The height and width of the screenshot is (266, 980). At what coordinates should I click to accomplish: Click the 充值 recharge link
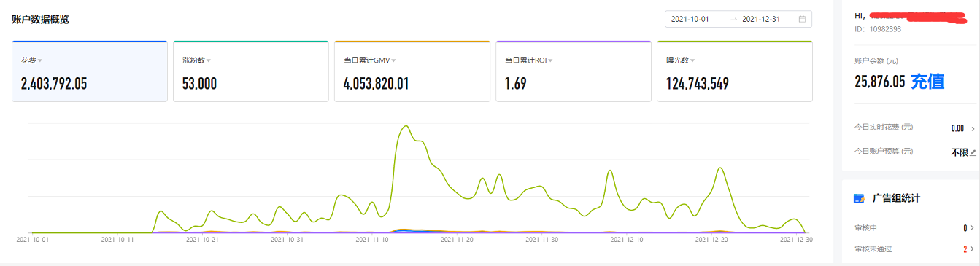pos(927,82)
